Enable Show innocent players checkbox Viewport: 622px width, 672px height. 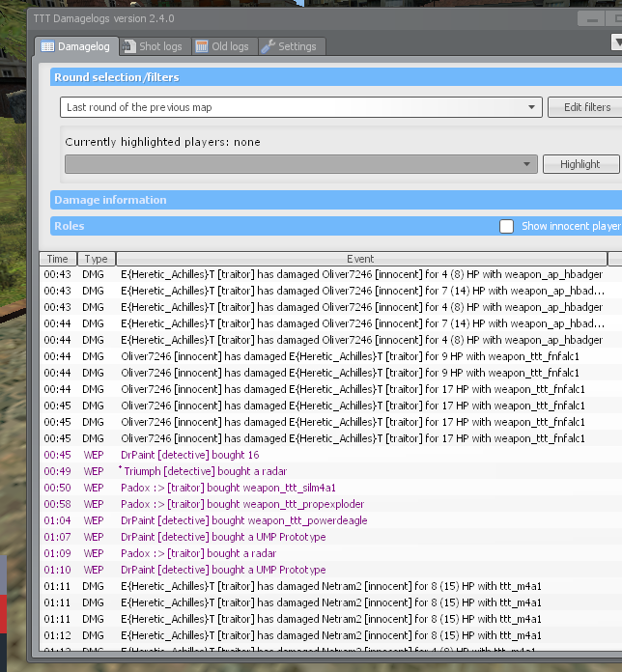[506, 226]
